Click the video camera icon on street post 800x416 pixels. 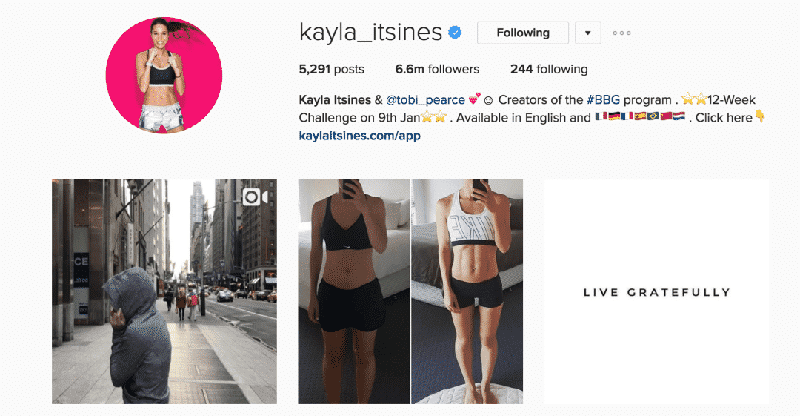click(255, 197)
